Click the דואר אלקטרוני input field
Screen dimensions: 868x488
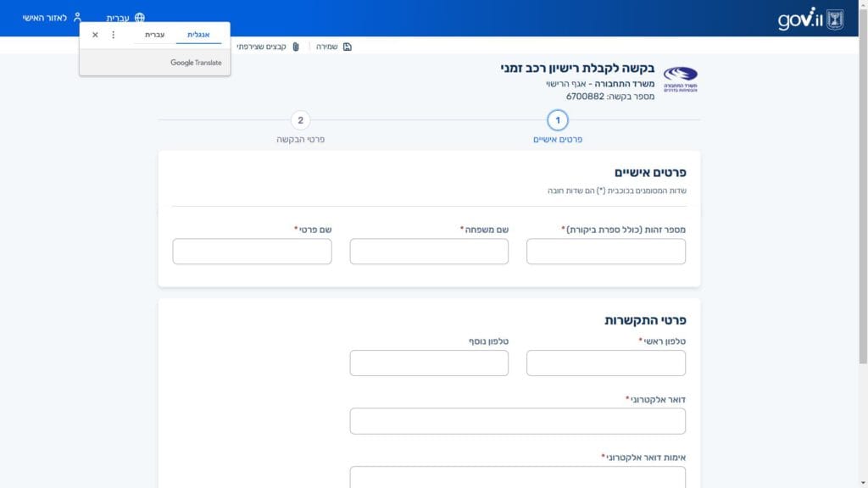tap(517, 421)
